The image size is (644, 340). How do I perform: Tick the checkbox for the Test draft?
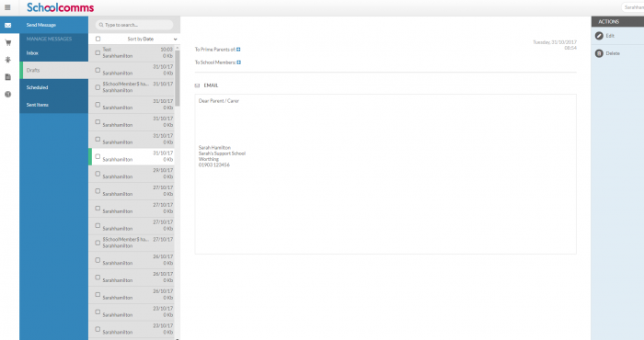[x=98, y=53]
